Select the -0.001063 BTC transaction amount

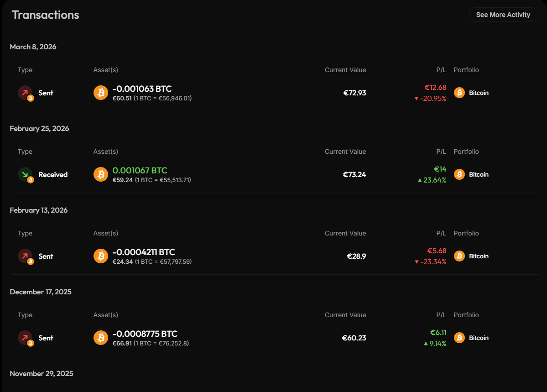pyautogui.click(x=142, y=89)
